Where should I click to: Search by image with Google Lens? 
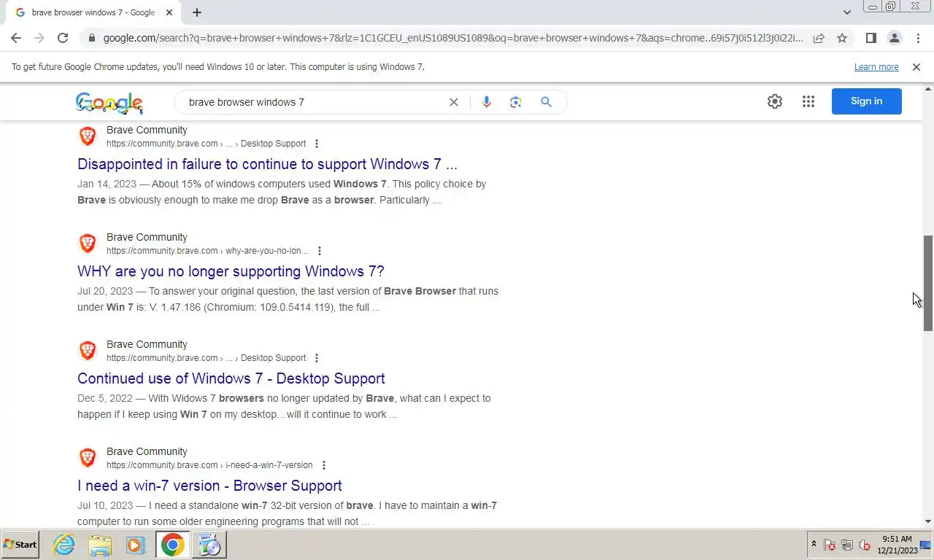[516, 102]
